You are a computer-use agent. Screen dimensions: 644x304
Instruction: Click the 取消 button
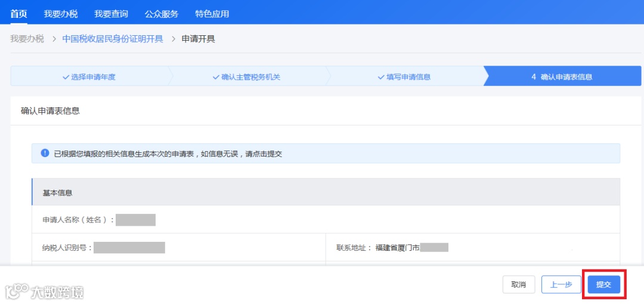[x=519, y=285]
